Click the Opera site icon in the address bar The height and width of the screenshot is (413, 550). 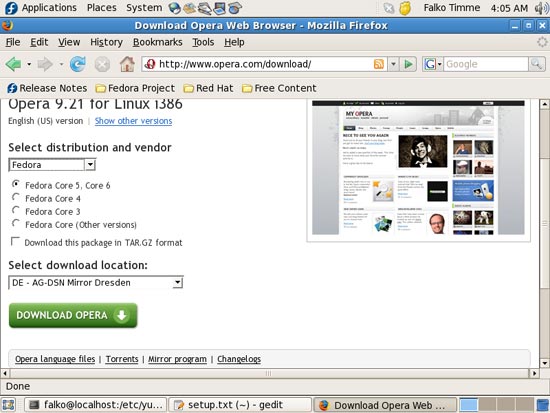[x=150, y=64]
